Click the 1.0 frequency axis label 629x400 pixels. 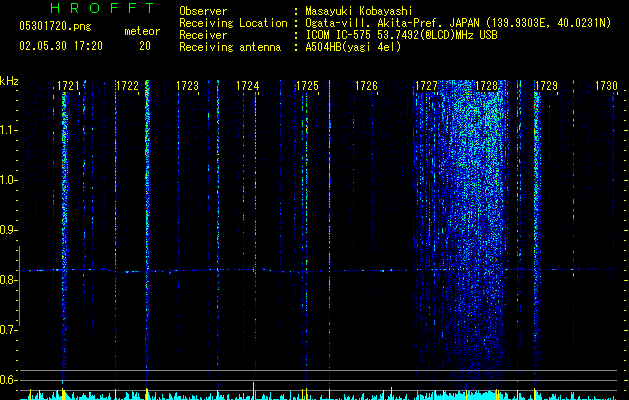8,180
